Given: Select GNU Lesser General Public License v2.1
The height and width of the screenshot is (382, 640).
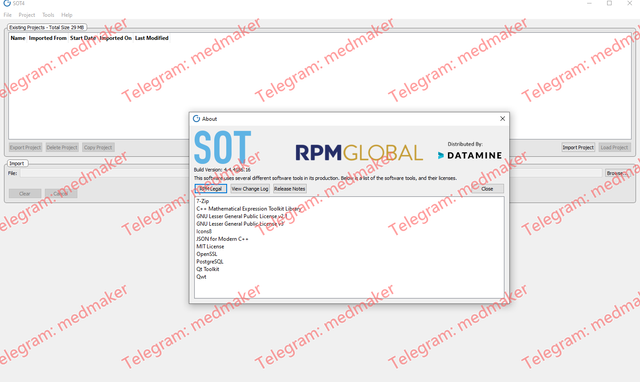Looking at the screenshot, I should pyautogui.click(x=242, y=216).
